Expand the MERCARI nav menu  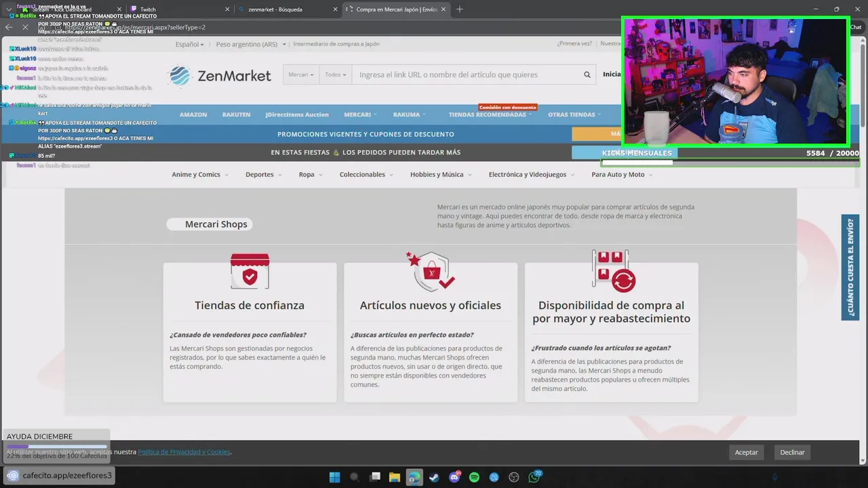tap(360, 115)
